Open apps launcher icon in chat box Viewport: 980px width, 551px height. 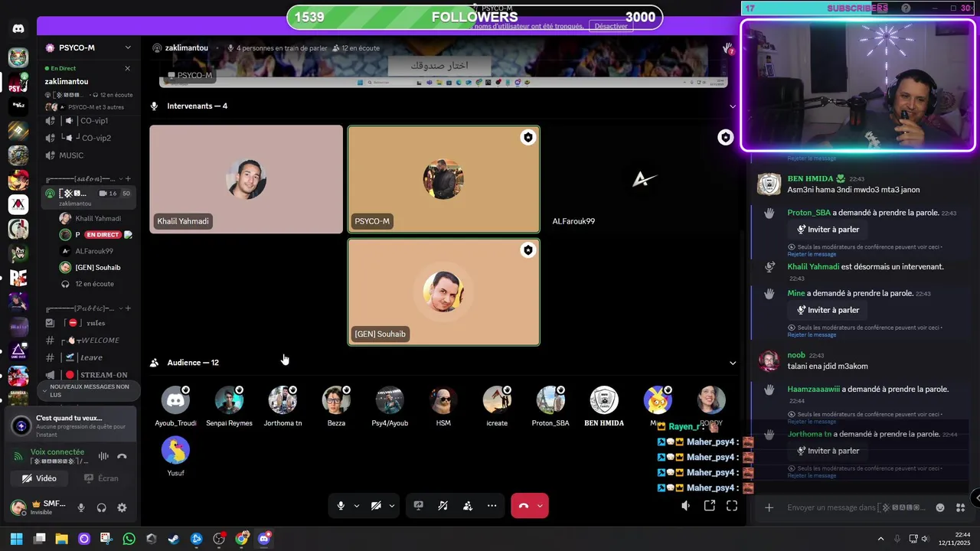click(960, 507)
